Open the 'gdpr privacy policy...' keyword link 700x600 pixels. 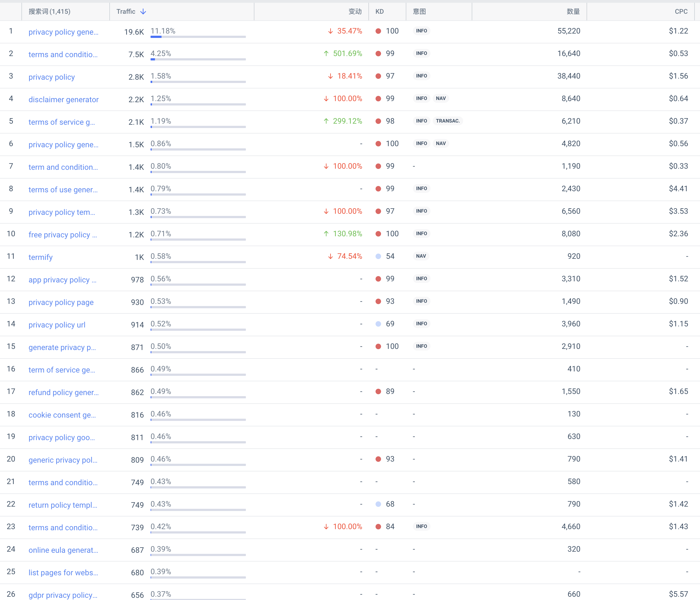(x=63, y=595)
